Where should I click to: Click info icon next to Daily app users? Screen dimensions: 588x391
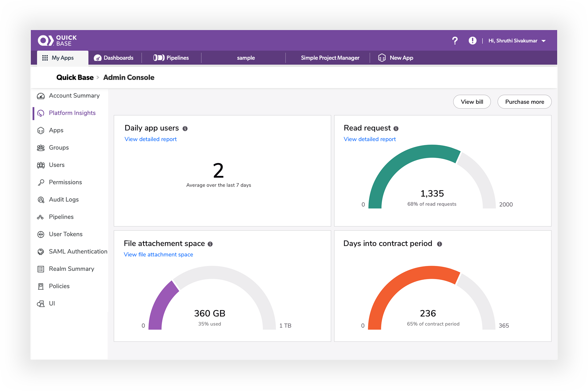[185, 129]
